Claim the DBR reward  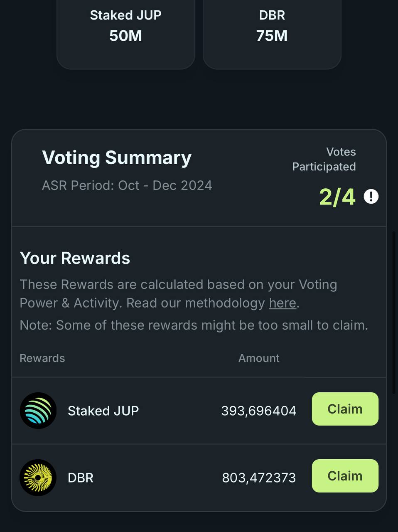click(345, 476)
